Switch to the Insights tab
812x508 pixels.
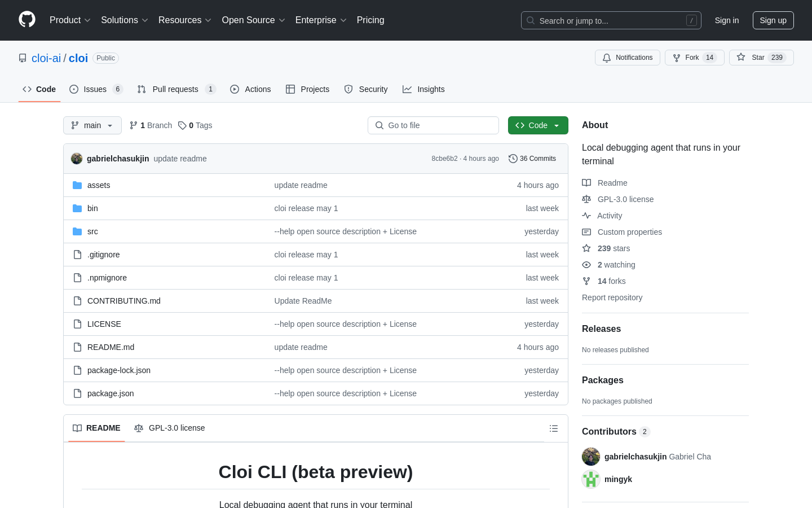423,89
